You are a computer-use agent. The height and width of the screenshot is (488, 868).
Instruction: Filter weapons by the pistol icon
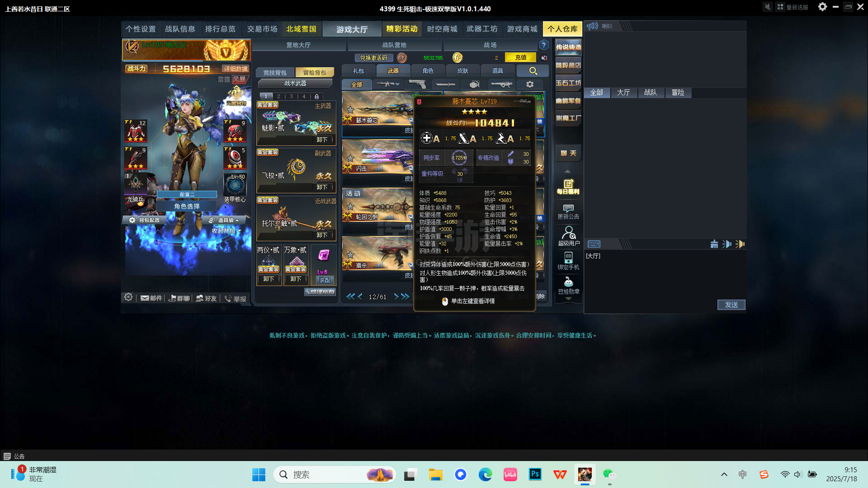coord(417,84)
